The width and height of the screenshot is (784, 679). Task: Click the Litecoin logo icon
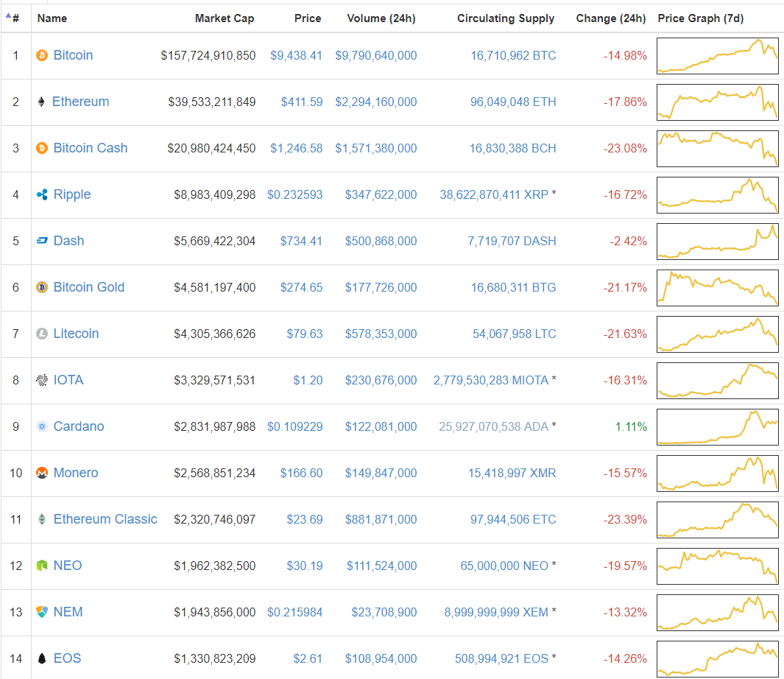(42, 334)
